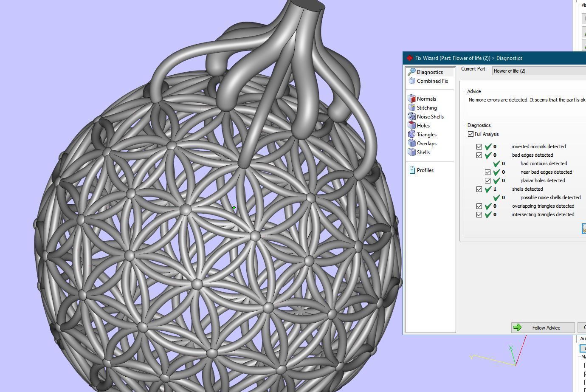Image resolution: width=586 pixels, height=392 pixels.
Task: Click the 'No more errors are detected' advice text
Action: point(527,100)
